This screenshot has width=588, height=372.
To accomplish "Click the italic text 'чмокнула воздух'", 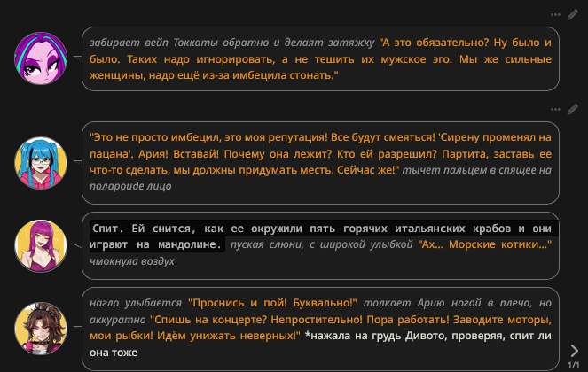I will click(x=132, y=261).
